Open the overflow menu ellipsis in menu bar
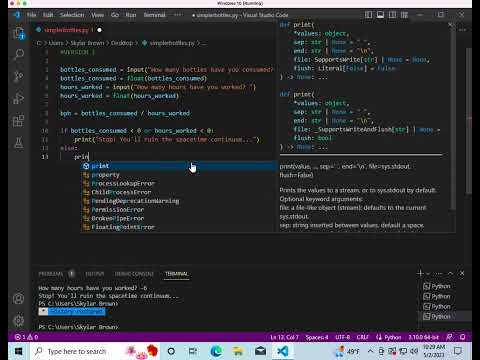Image resolution: width=480 pixels, height=360 pixels. [178, 15]
